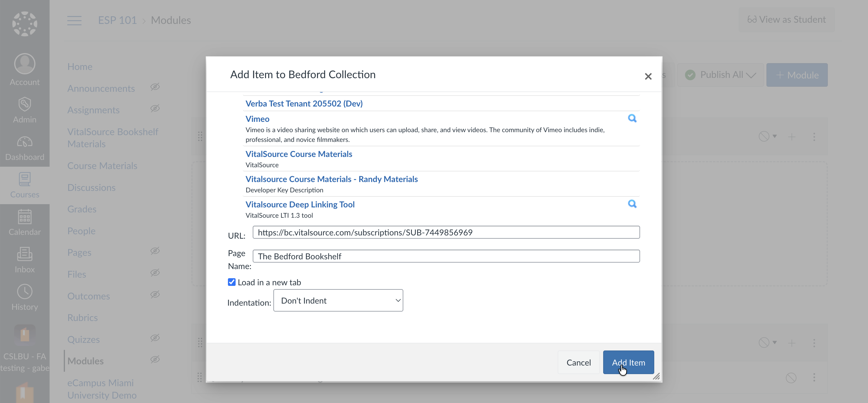This screenshot has height=403, width=868.
Task: Toggle Modules visibility eye icon
Action: click(155, 360)
